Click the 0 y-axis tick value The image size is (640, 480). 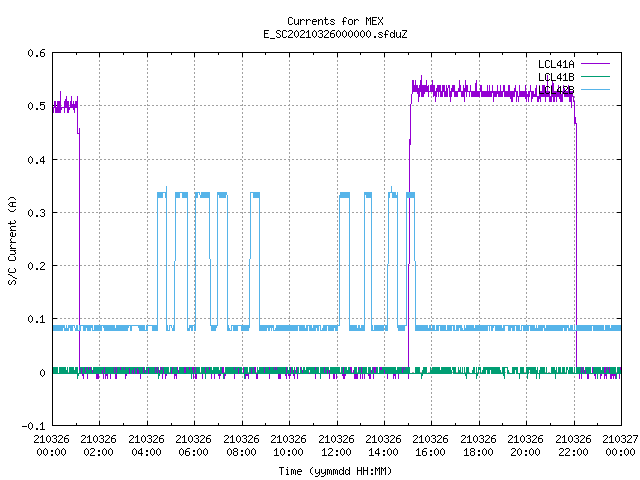pos(42,373)
